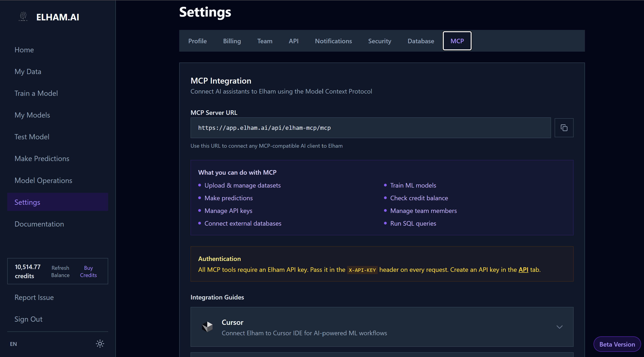Open the Team settings tab

click(265, 41)
